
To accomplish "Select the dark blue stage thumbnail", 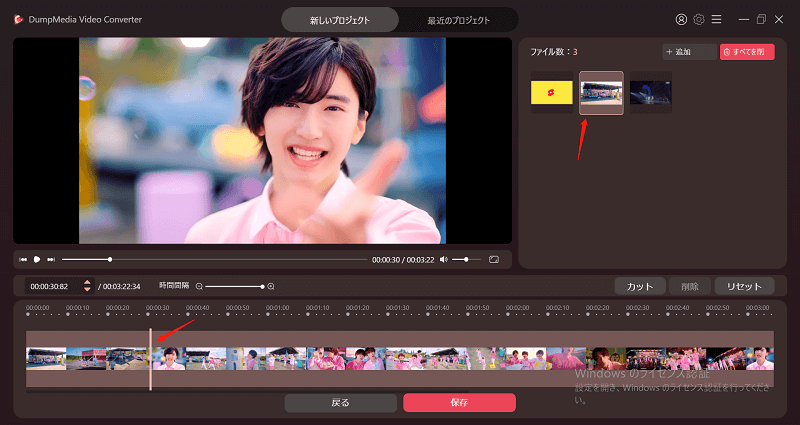I will 651,92.
